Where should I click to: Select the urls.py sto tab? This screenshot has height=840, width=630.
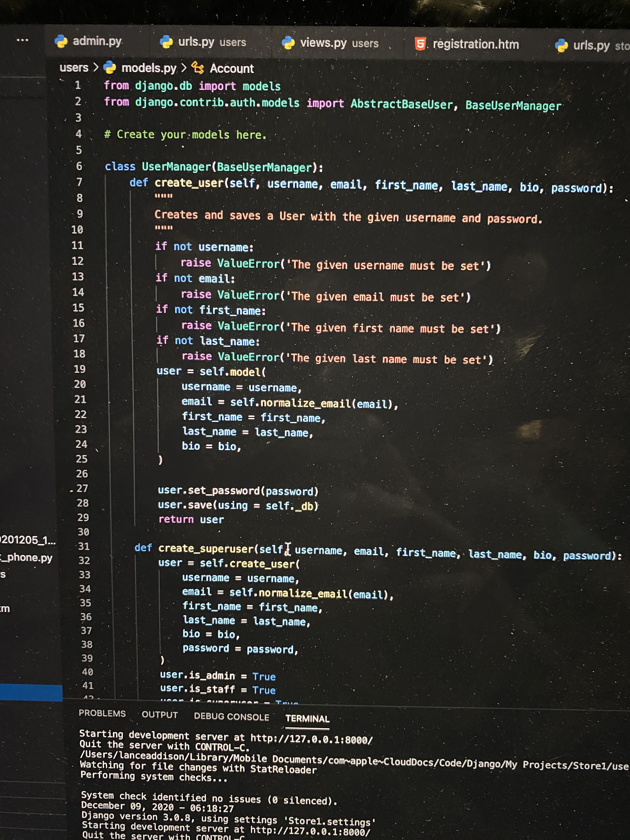tap(601, 46)
